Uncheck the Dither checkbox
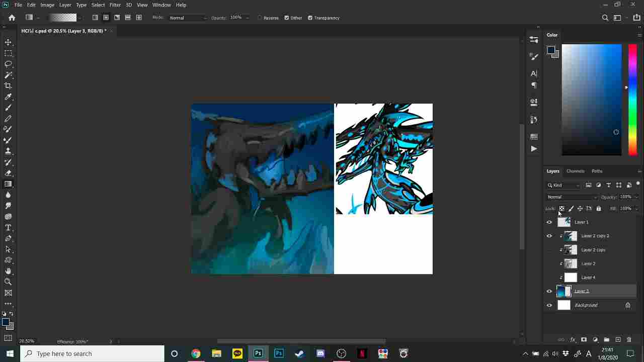 pyautogui.click(x=287, y=18)
